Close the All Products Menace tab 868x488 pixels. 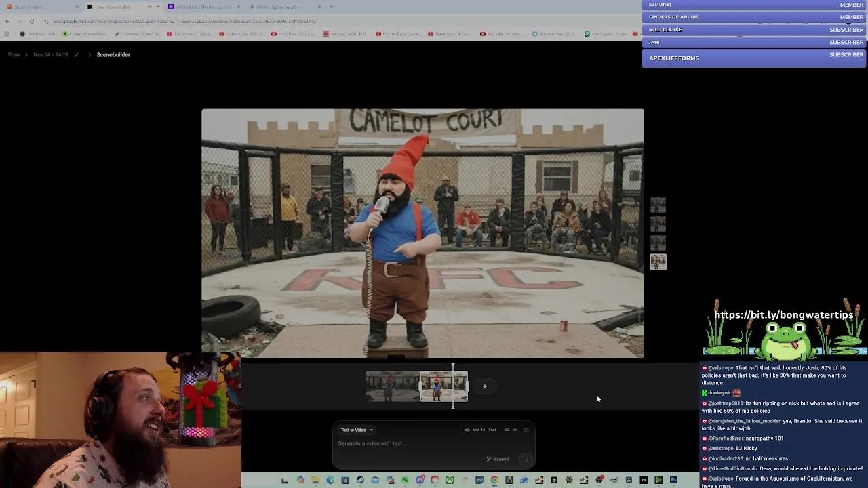click(x=239, y=7)
